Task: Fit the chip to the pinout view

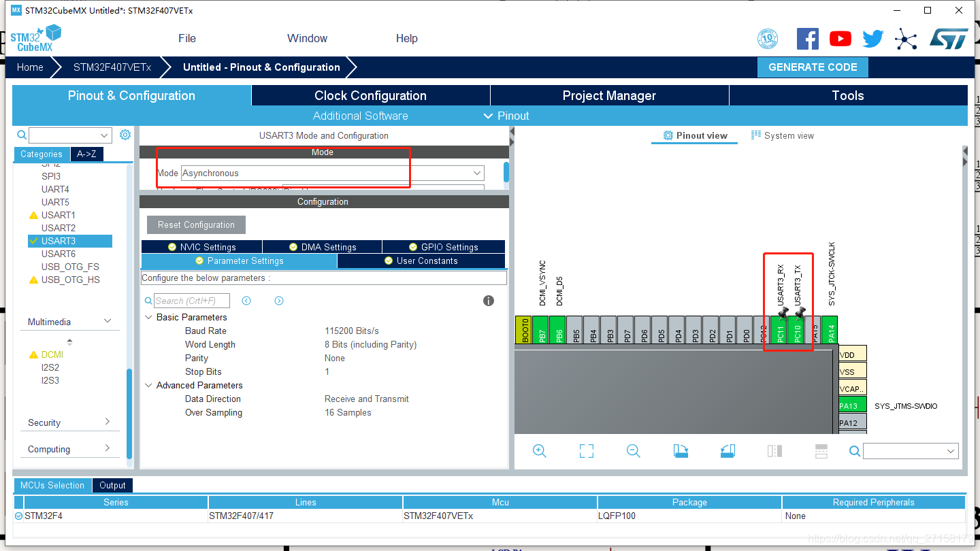Action: (587, 450)
